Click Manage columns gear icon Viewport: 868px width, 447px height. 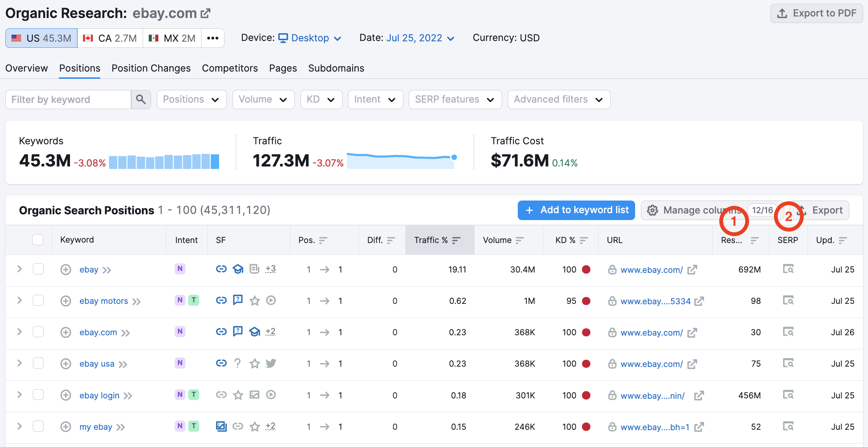point(652,210)
